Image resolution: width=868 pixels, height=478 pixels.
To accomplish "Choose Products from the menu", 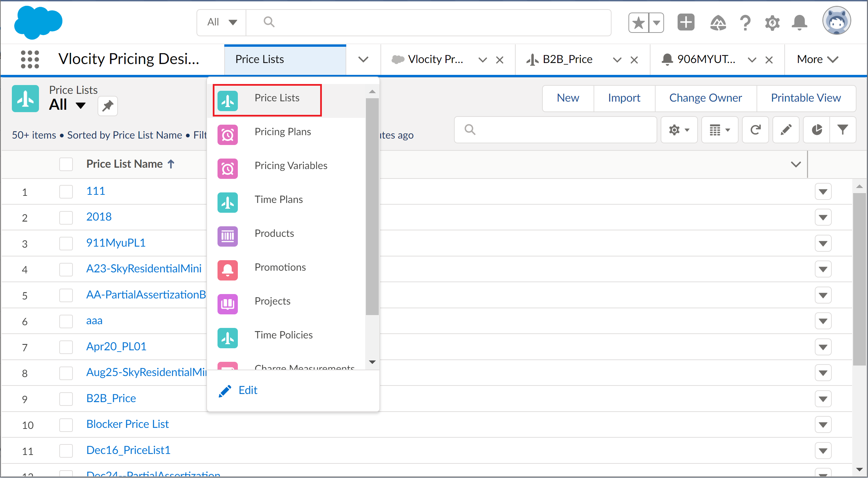I will 286,236.
